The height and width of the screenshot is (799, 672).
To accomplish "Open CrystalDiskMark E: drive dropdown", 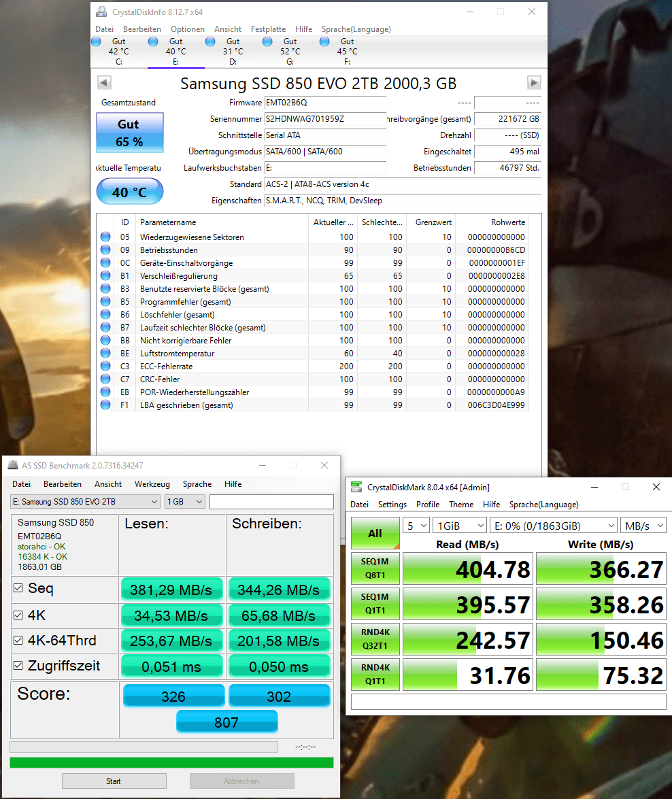I will pyautogui.click(x=554, y=526).
